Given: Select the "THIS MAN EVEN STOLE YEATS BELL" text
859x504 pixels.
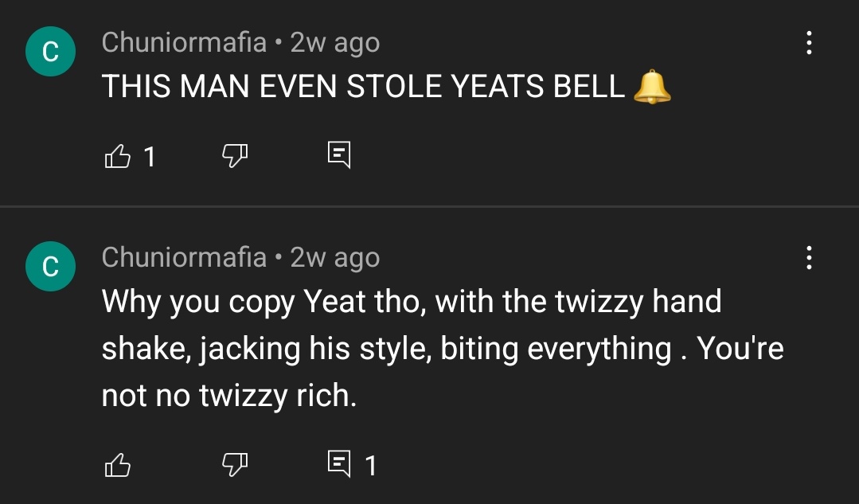Looking at the screenshot, I should tap(363, 87).
